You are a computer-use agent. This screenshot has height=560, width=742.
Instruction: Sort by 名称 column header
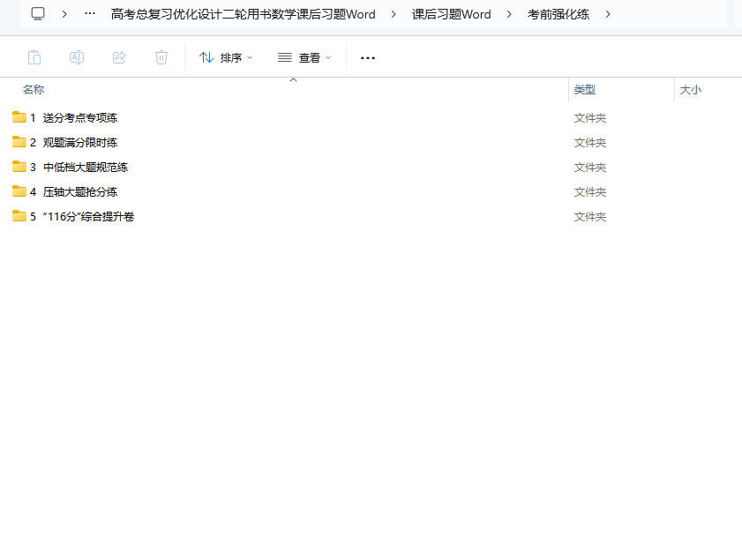pos(34,90)
